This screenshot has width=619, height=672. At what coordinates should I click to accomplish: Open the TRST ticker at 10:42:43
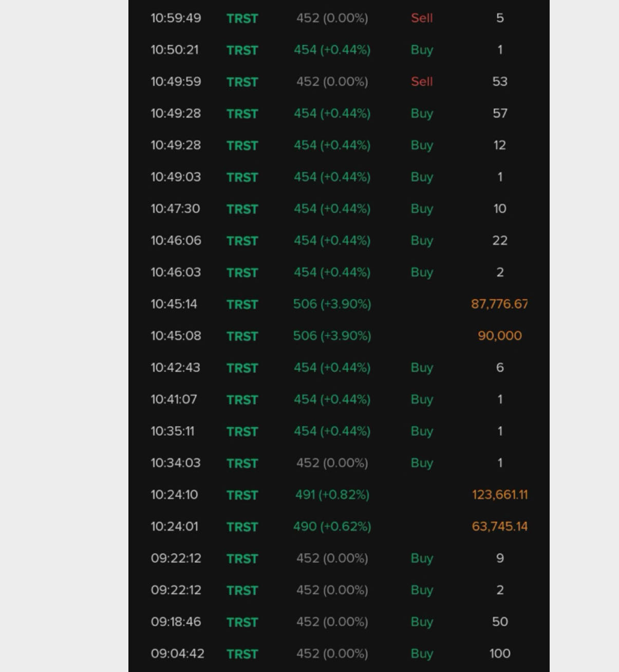click(242, 368)
